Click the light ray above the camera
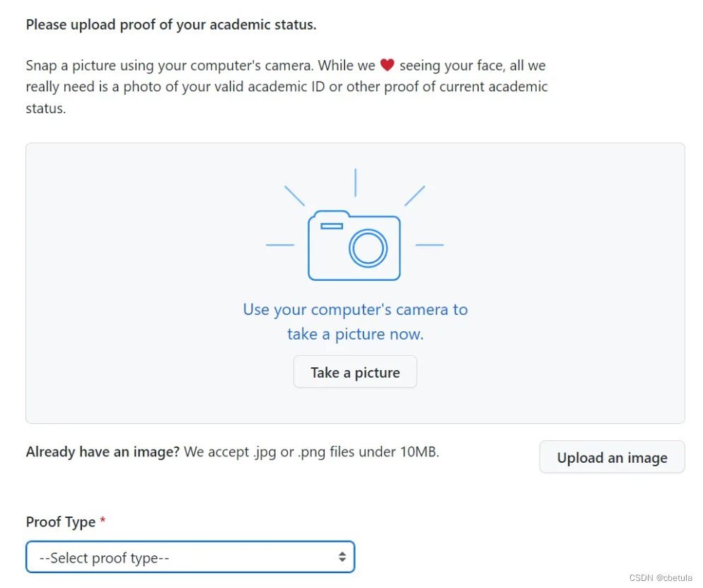The image size is (703, 588). point(355,182)
